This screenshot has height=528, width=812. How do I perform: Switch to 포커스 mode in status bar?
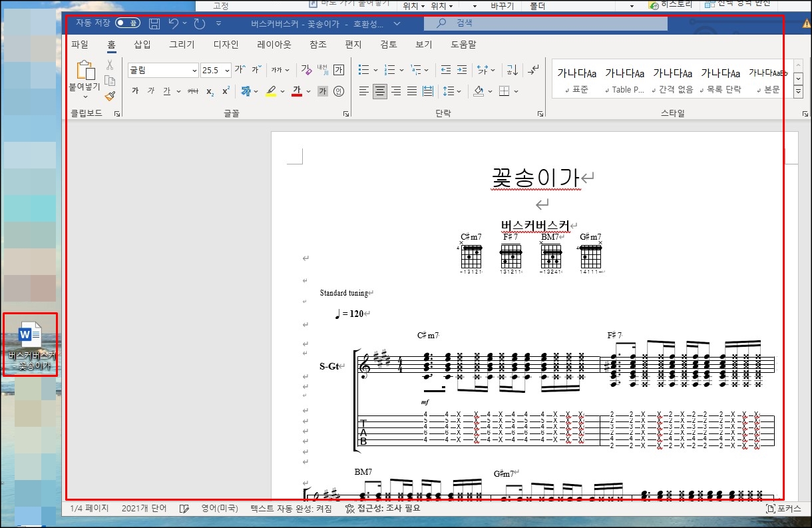pyautogui.click(x=785, y=508)
